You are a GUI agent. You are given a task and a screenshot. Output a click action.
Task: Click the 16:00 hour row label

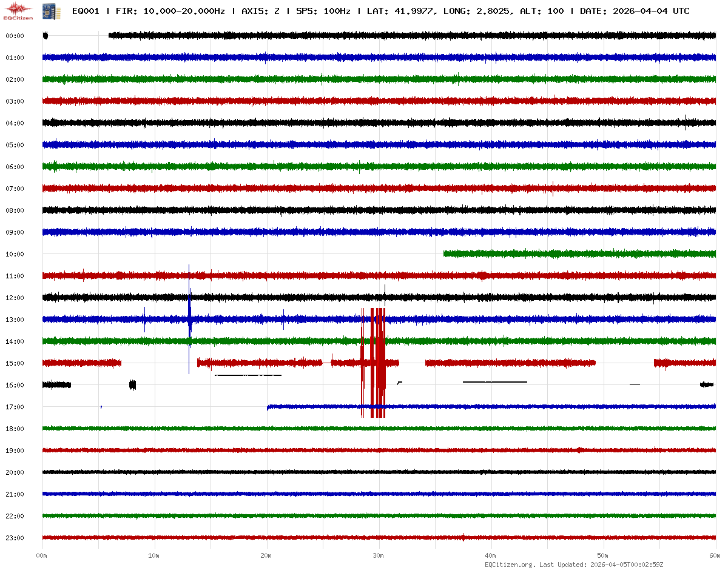tap(15, 385)
